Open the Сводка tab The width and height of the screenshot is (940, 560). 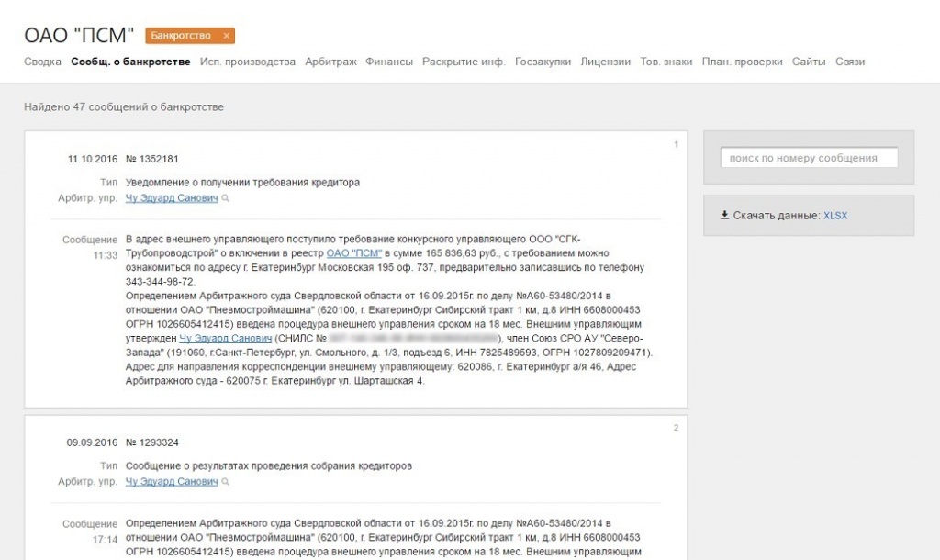42,62
